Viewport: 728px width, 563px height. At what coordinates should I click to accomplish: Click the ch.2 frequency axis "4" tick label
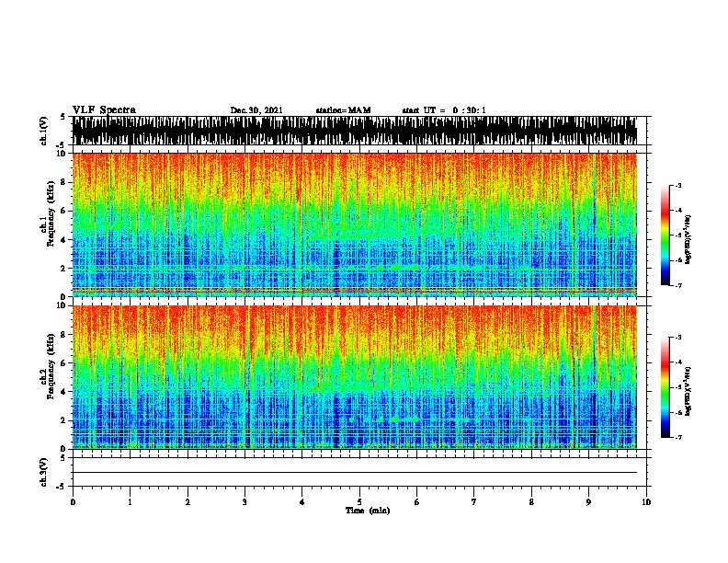[63, 392]
